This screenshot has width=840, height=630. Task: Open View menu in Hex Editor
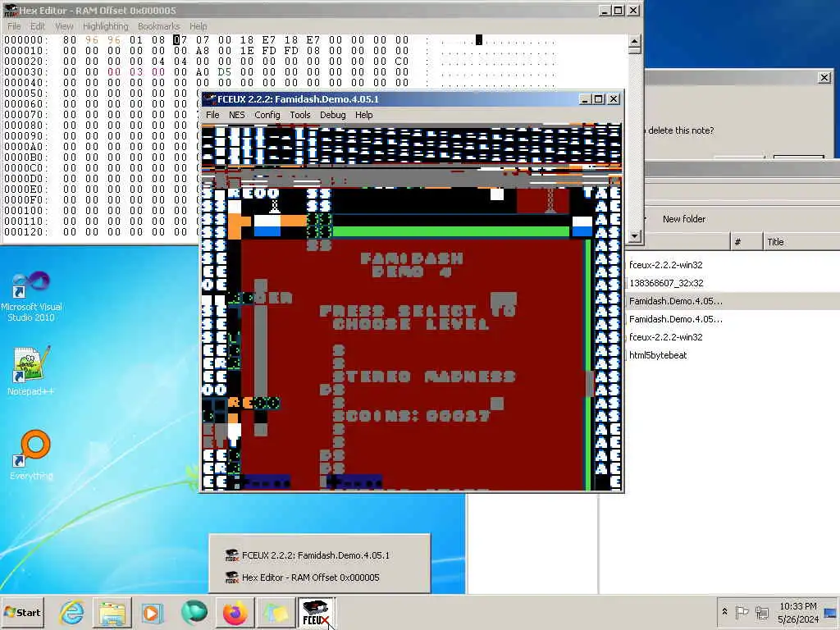click(x=64, y=26)
